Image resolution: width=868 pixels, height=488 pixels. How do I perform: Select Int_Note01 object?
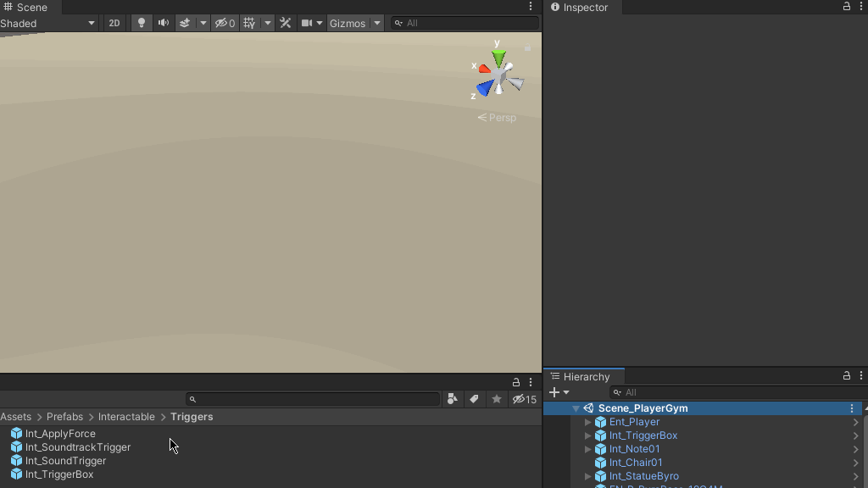pyautogui.click(x=634, y=449)
